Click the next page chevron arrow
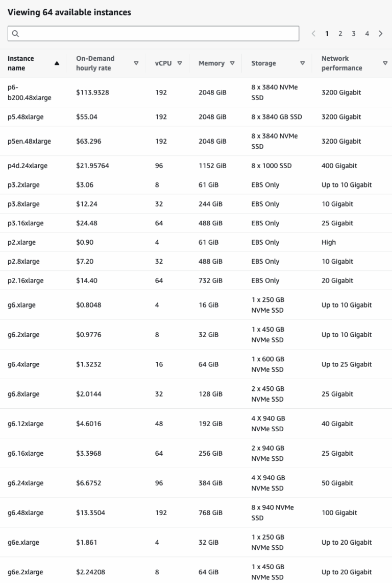392x583 pixels. point(380,34)
